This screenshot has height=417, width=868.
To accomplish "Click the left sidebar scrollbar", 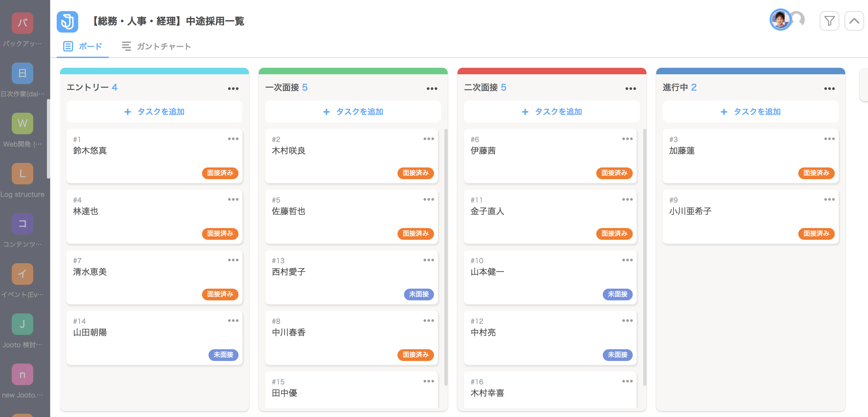I will coord(48,139).
